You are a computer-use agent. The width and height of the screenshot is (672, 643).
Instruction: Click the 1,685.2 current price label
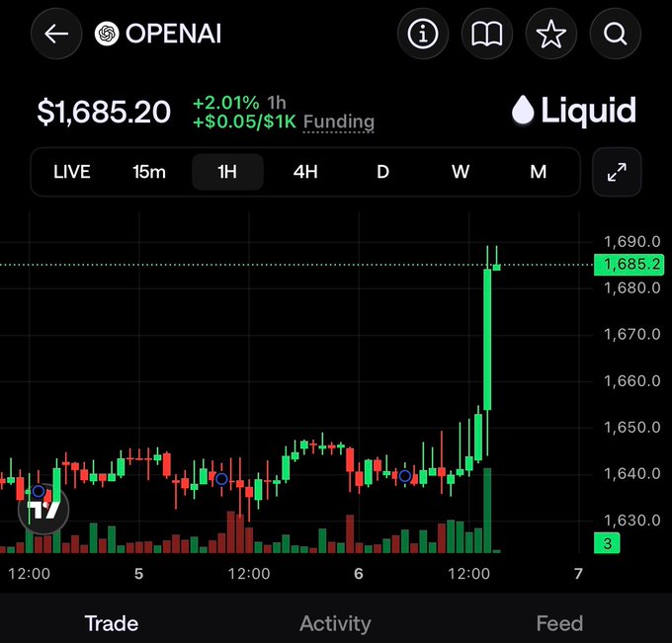click(630, 265)
